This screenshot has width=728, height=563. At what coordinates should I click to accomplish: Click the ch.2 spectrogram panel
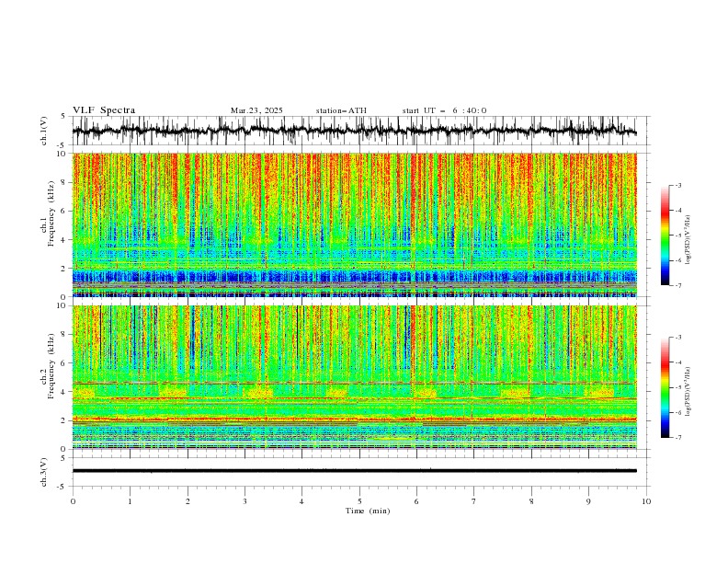(355, 377)
